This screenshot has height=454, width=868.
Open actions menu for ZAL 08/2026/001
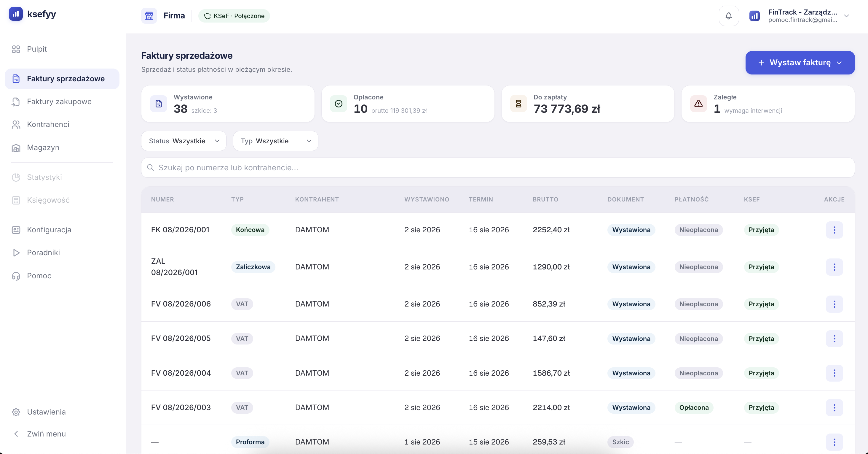coord(834,267)
